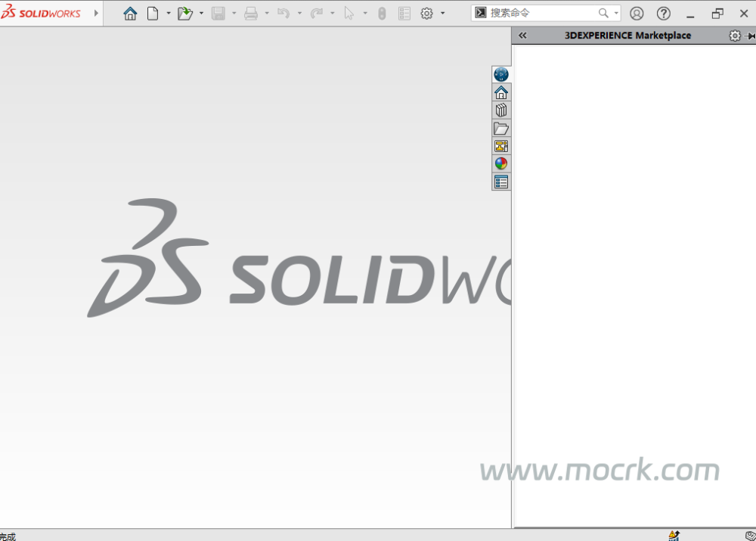Image resolution: width=756 pixels, height=541 pixels.
Task: Click the search commands input field
Action: 541,14
